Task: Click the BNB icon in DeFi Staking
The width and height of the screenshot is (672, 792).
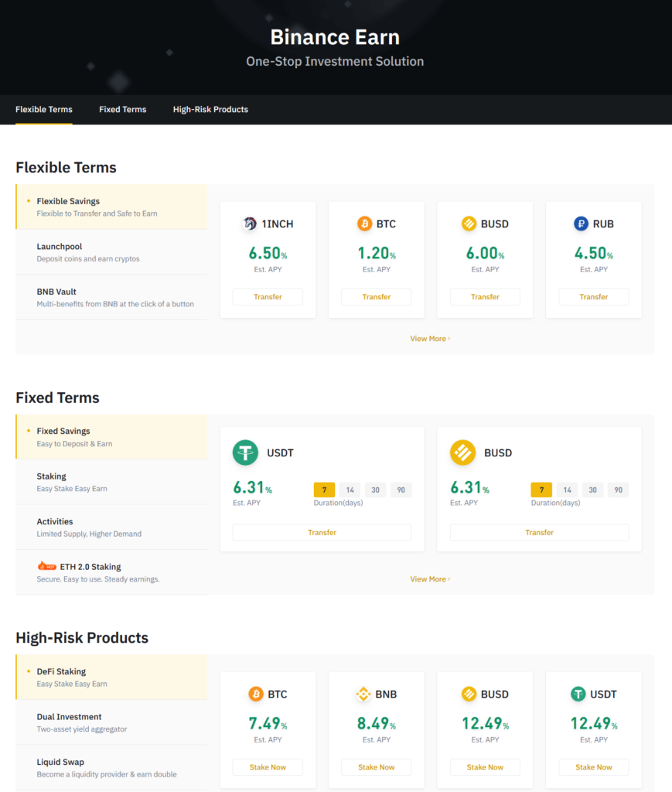Action: pyautogui.click(x=363, y=694)
